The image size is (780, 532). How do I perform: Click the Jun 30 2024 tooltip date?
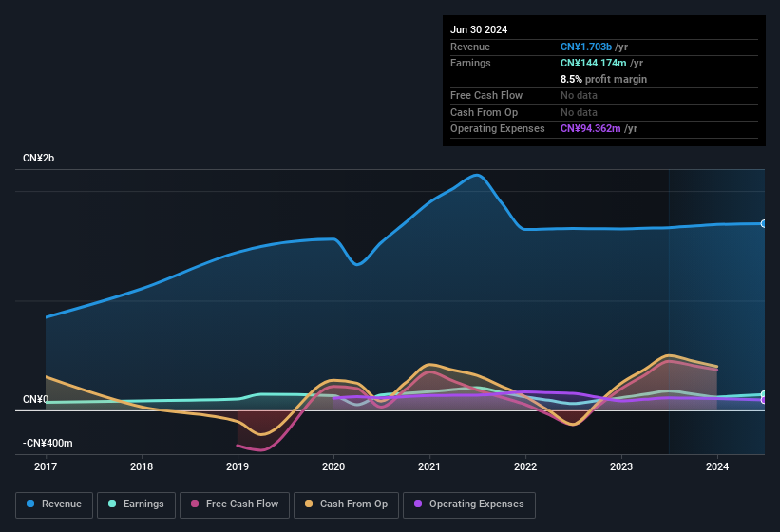tap(479, 29)
